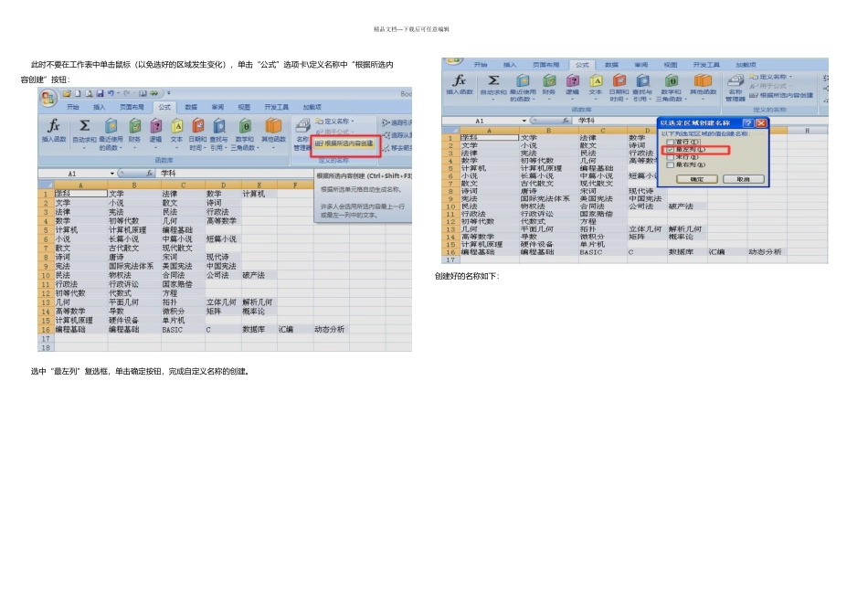Open name box dropdown arrow in tooltip Excel window
Image resolution: width=868 pixels, height=614 pixels.
pos(112,174)
